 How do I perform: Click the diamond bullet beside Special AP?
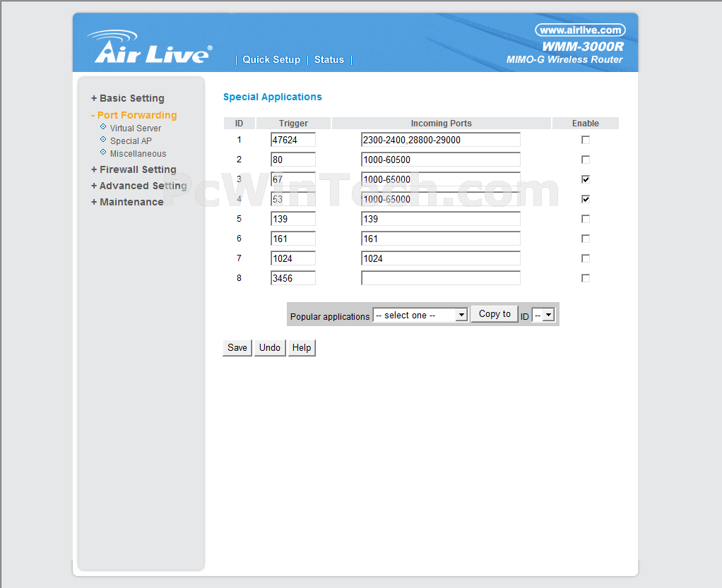point(103,140)
